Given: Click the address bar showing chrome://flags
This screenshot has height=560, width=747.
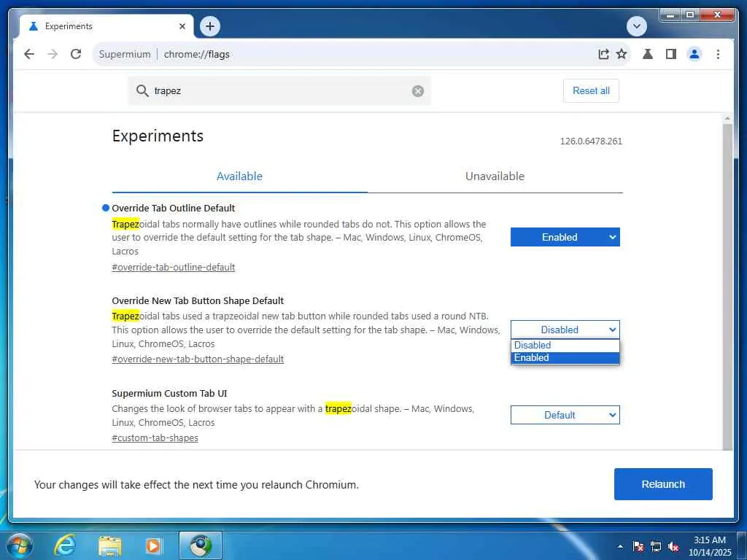Looking at the screenshot, I should pos(362,54).
